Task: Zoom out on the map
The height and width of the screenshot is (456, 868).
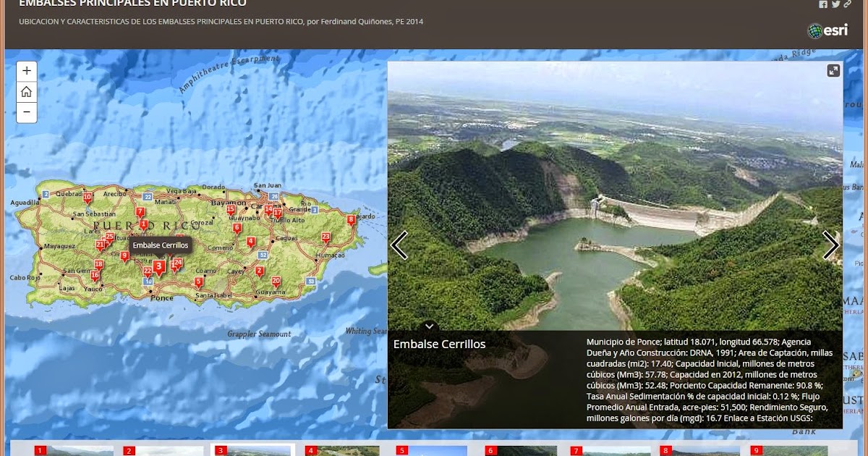Action: pos(26,113)
